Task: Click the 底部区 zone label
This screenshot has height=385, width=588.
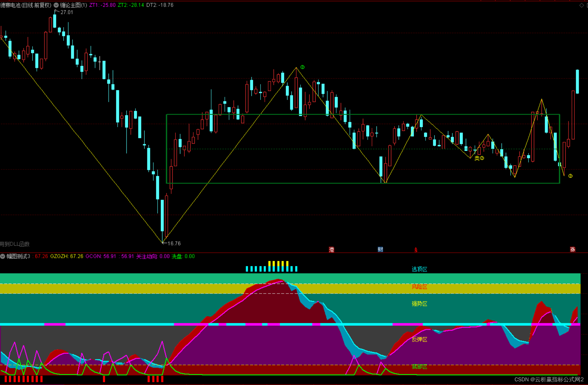Action: 419,367
